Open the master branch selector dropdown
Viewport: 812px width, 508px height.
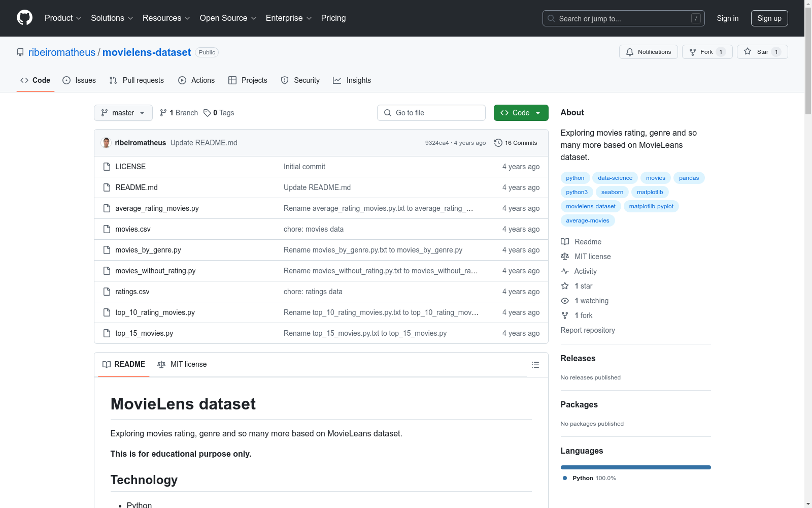pos(123,113)
